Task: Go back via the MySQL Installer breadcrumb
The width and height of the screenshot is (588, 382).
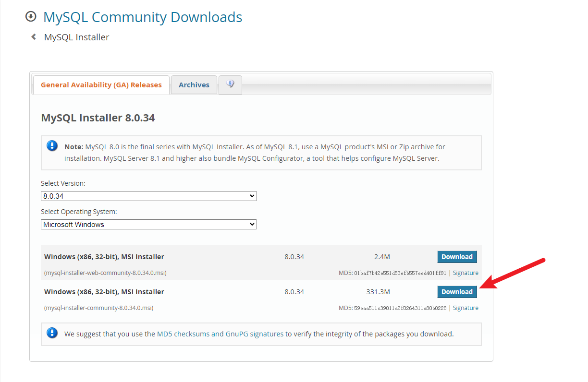Action: (76, 37)
